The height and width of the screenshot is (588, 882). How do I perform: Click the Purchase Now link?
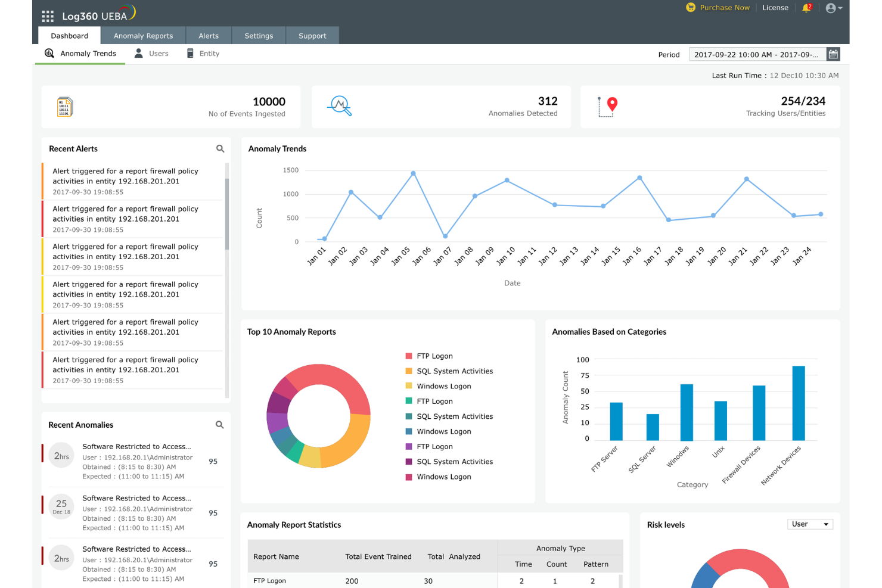point(725,8)
